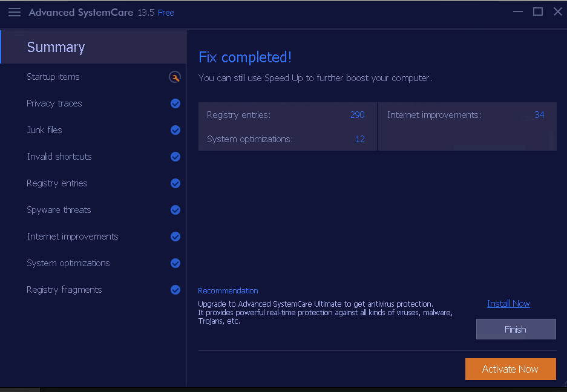
Task: Open Startup items in sidebar
Action: click(53, 77)
